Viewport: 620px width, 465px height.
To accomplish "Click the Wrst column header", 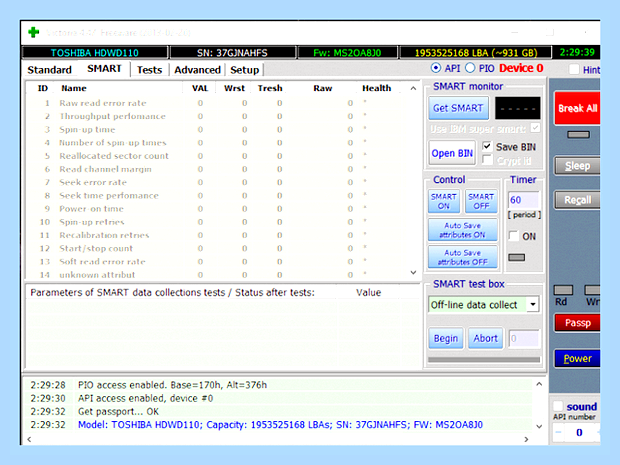I will (234, 88).
